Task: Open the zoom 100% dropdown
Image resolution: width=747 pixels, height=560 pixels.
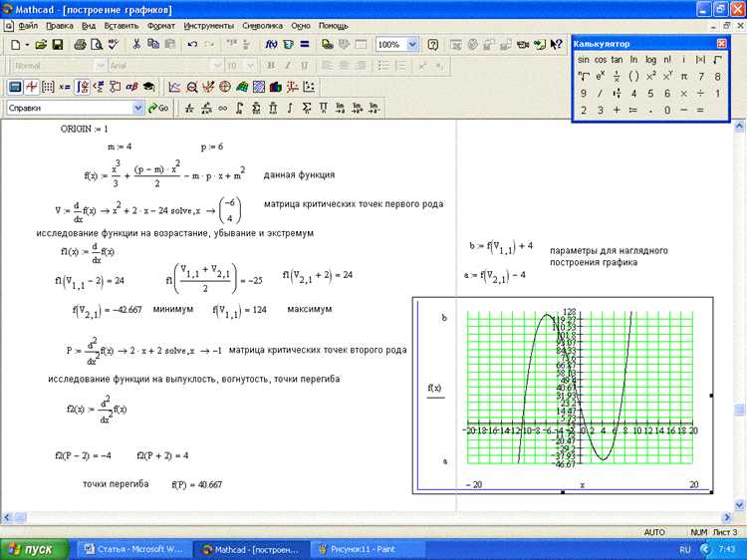Action: tap(412, 45)
